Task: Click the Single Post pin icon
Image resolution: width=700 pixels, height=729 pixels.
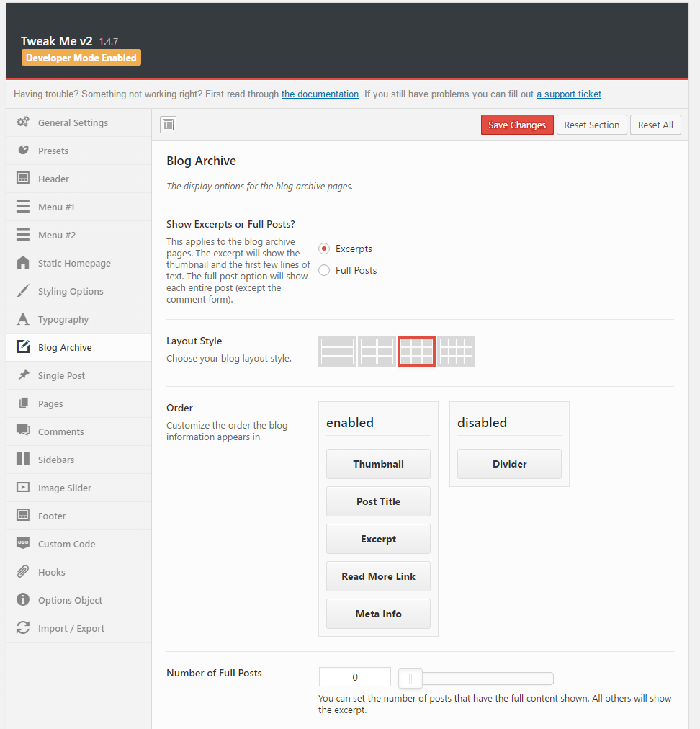Action: 23,375
